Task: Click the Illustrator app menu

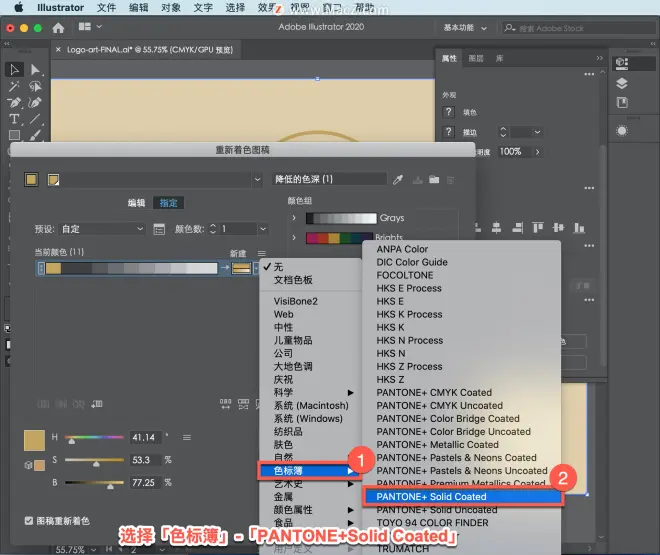Action: [60, 8]
